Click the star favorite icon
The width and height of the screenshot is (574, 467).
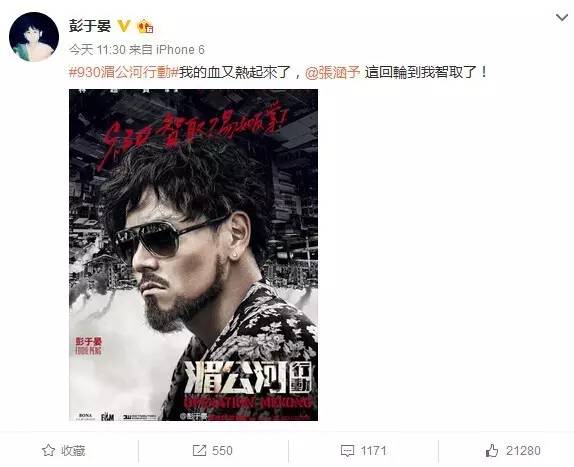point(48,451)
